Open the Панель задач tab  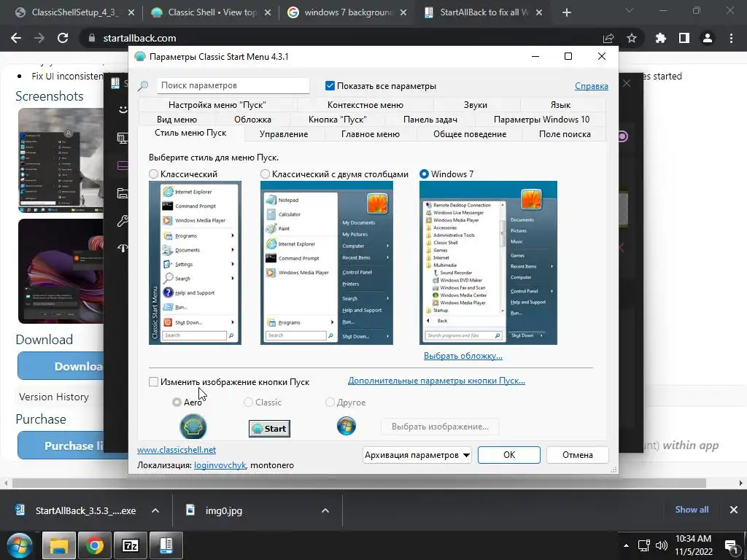[430, 120]
